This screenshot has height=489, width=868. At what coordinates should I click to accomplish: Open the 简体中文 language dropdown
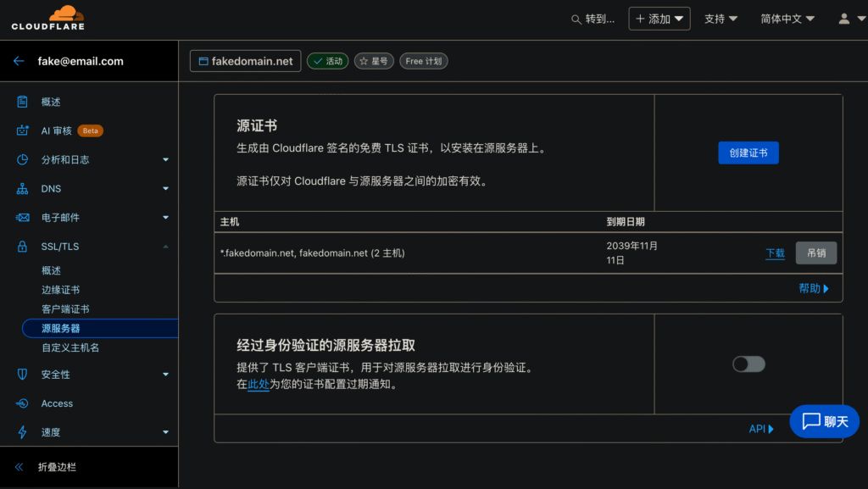point(787,19)
